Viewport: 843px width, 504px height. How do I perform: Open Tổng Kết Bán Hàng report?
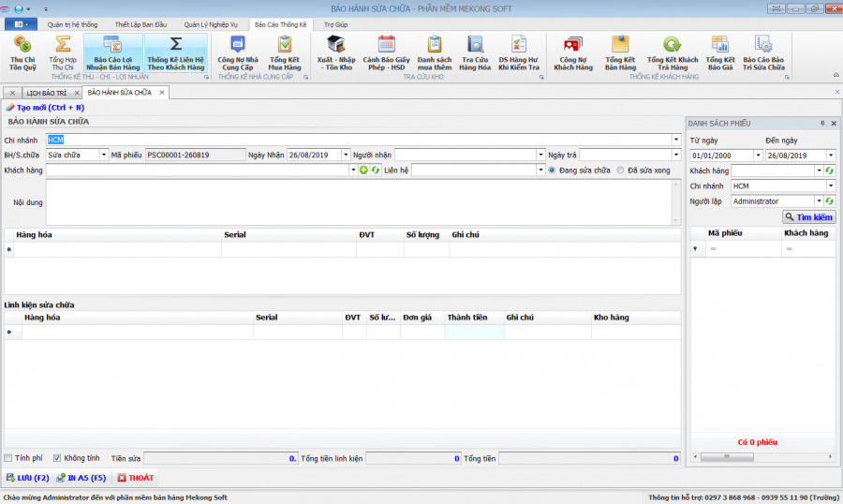click(620, 52)
